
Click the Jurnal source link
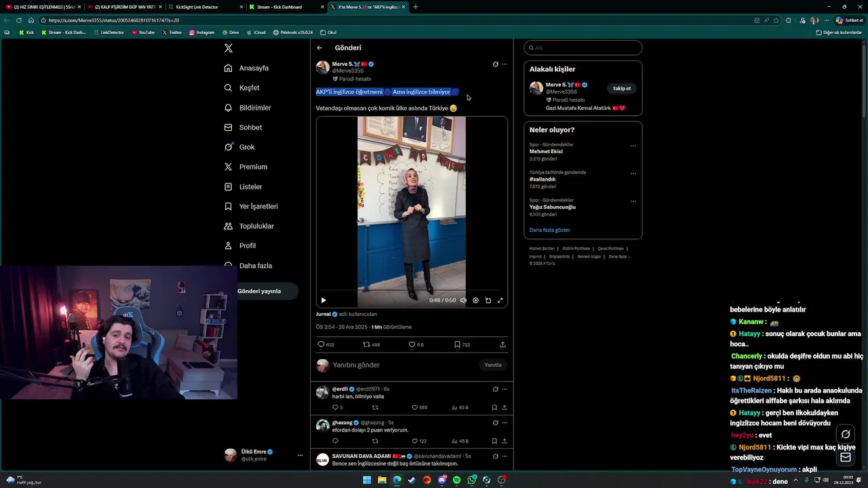tap(323, 314)
